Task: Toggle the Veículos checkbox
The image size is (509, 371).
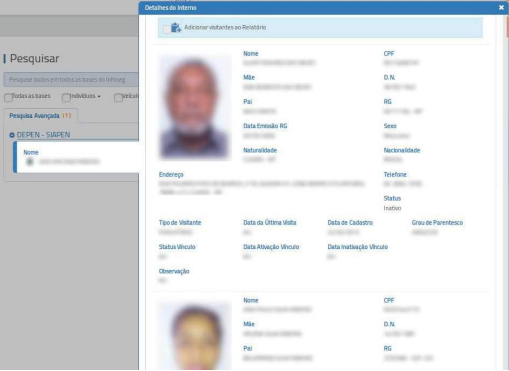Action: click(118, 97)
